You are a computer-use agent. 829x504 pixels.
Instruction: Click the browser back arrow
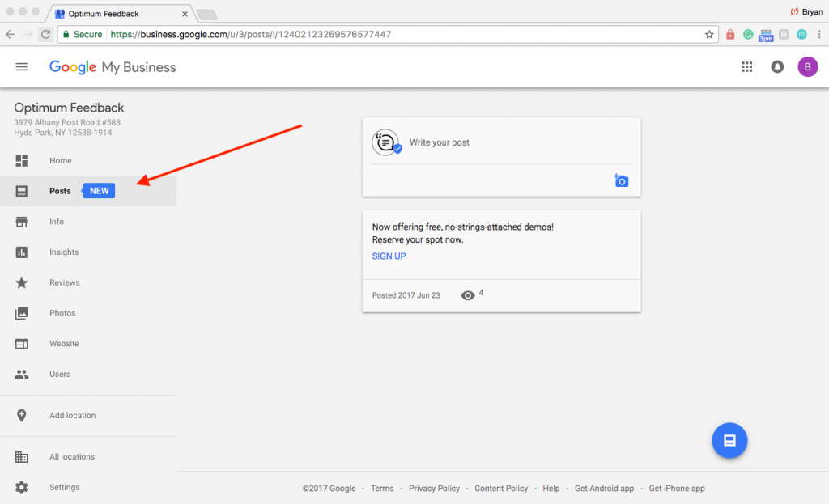coord(10,35)
